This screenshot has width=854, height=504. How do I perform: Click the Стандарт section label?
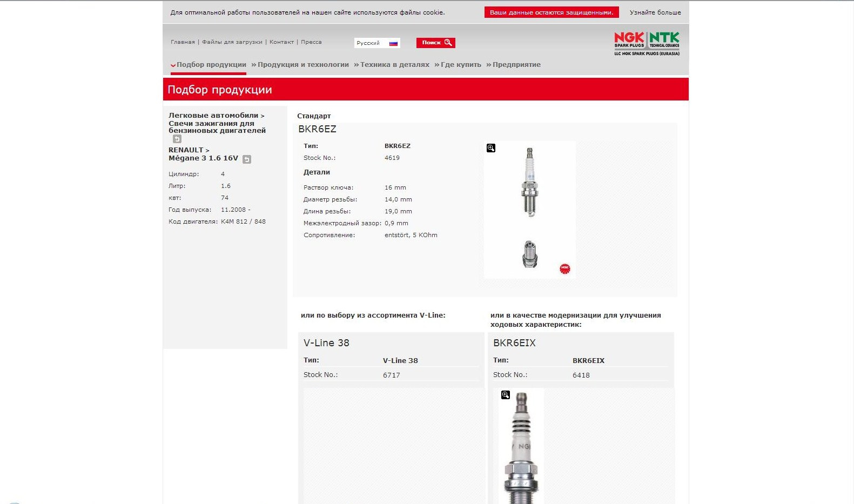coord(314,116)
